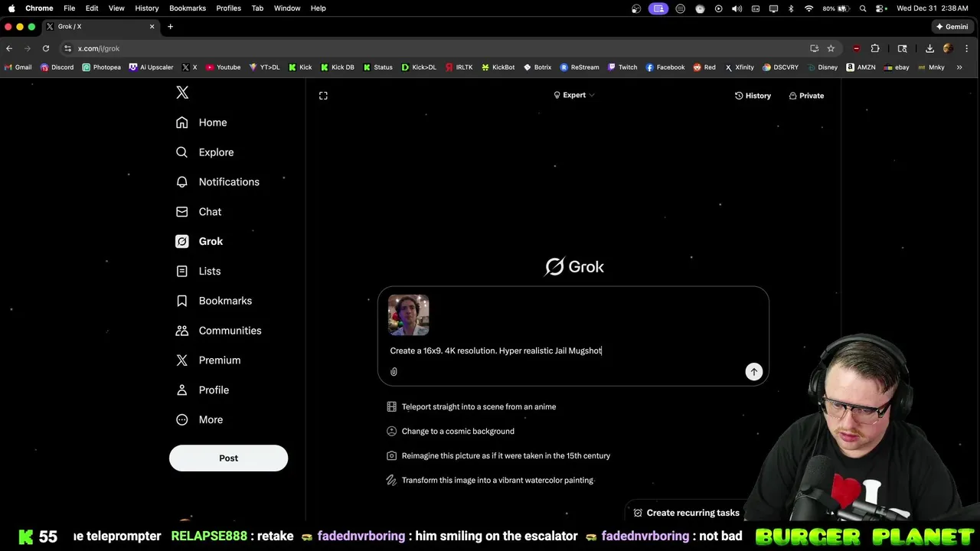Image resolution: width=980 pixels, height=551 pixels.
Task: Open Twitch bookmark
Action: [622, 67]
